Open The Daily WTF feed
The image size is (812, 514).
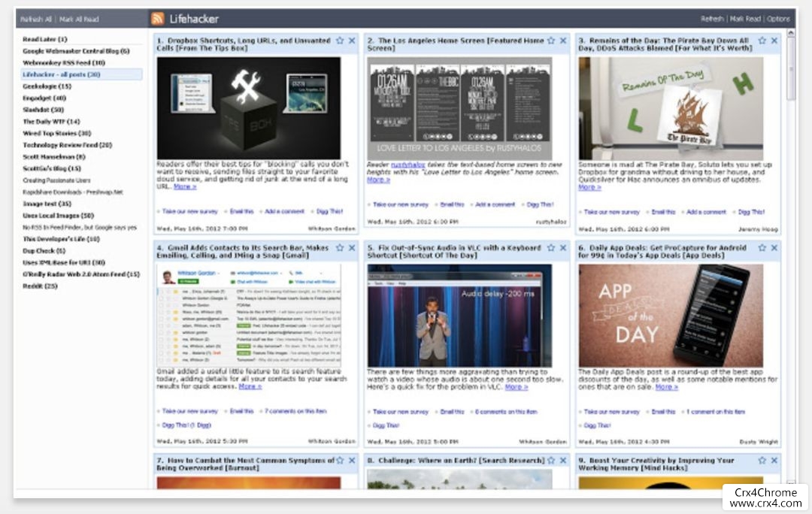tap(51, 122)
